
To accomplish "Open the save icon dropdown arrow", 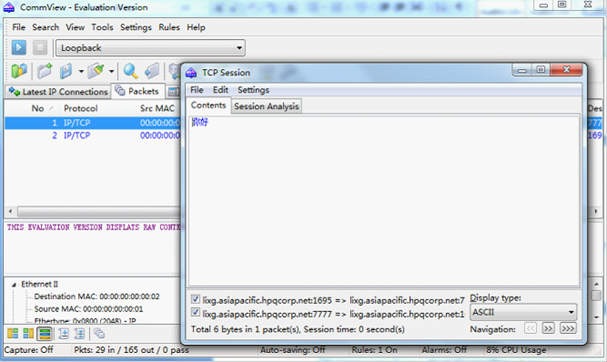I will 81,71.
